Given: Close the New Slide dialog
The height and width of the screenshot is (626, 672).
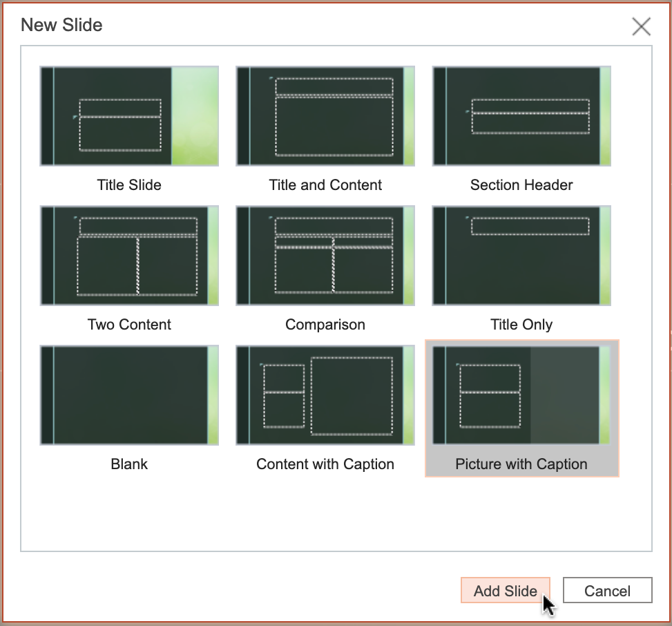Looking at the screenshot, I should click(641, 27).
